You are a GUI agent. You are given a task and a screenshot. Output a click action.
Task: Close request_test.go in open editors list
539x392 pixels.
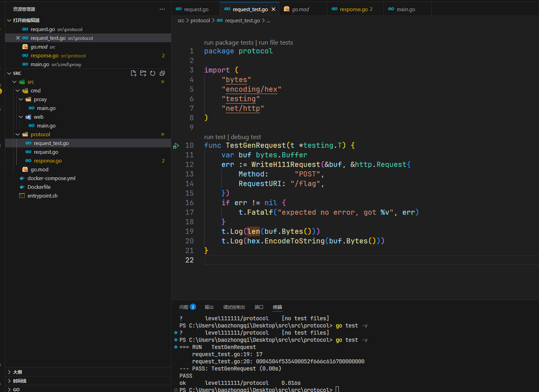(18, 38)
